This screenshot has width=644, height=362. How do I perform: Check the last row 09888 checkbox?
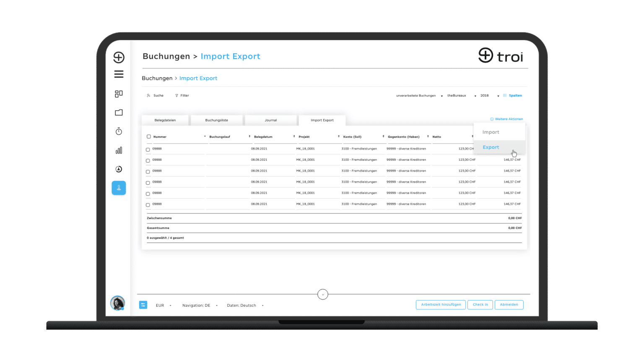[148, 205]
